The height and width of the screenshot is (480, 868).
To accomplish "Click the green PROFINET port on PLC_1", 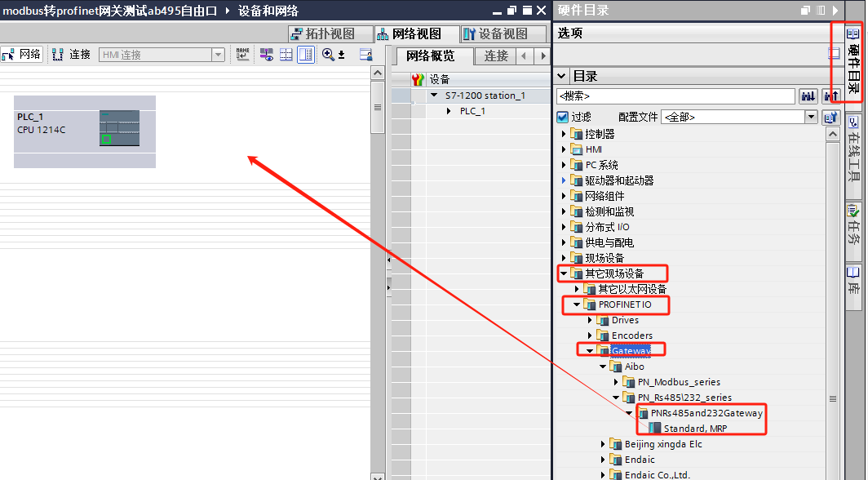I will tap(106, 139).
